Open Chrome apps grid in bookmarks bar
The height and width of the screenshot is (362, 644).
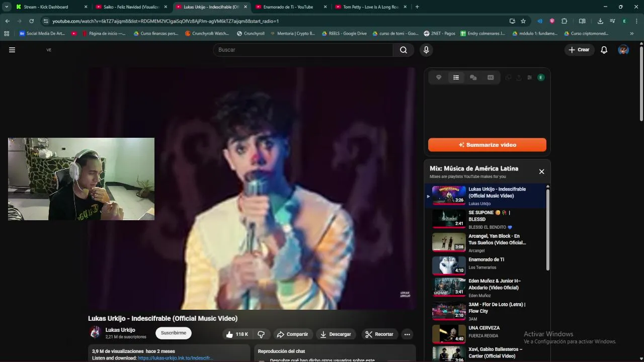tap(7, 34)
